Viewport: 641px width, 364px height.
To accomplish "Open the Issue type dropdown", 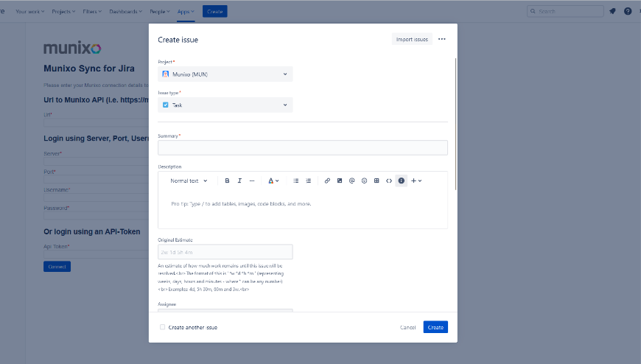I will point(225,105).
